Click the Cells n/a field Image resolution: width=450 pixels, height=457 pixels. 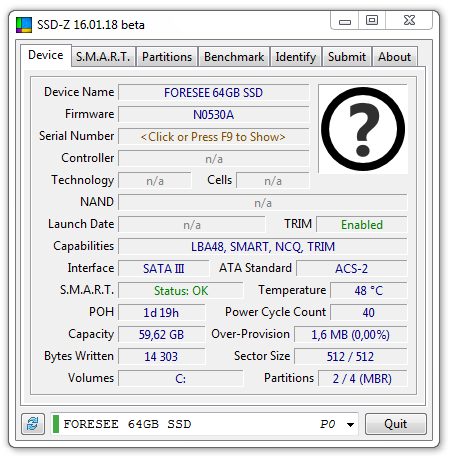(273, 181)
